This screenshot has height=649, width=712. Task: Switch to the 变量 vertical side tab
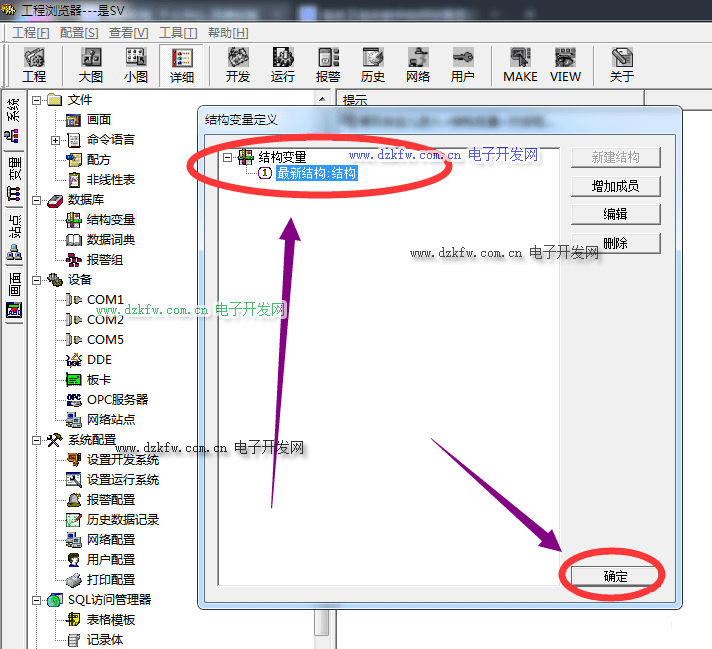click(x=14, y=167)
